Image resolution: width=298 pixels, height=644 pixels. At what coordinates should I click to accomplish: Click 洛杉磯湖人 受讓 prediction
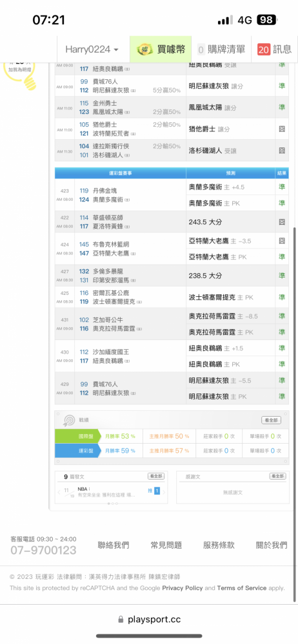coord(213,150)
